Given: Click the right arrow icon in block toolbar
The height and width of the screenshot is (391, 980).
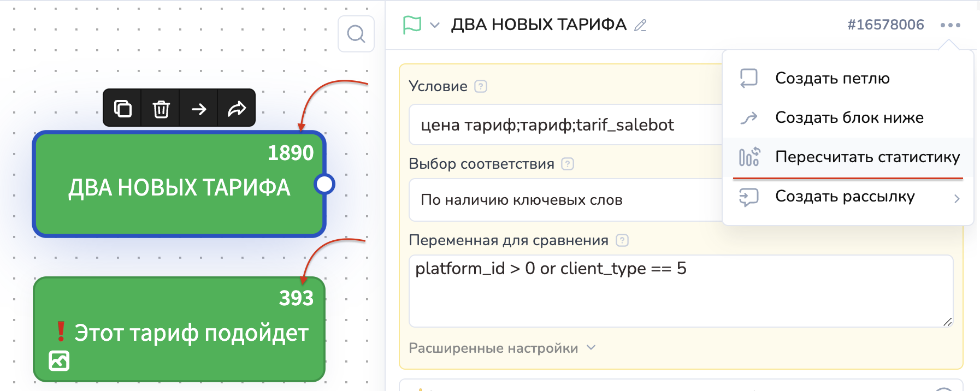Looking at the screenshot, I should click(x=199, y=109).
